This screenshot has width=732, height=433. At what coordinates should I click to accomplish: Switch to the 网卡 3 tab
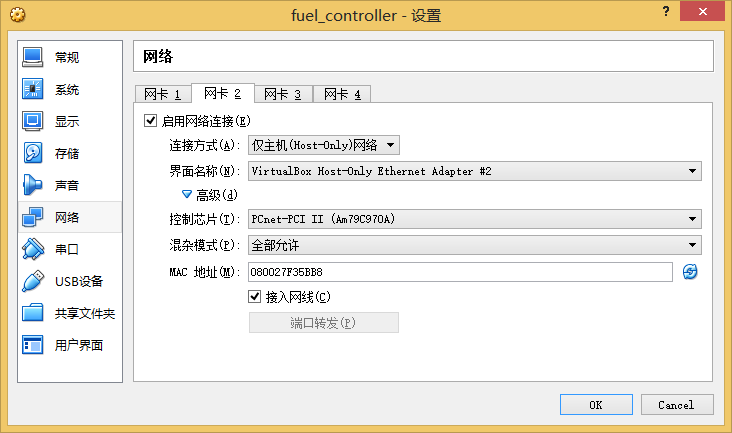(283, 94)
